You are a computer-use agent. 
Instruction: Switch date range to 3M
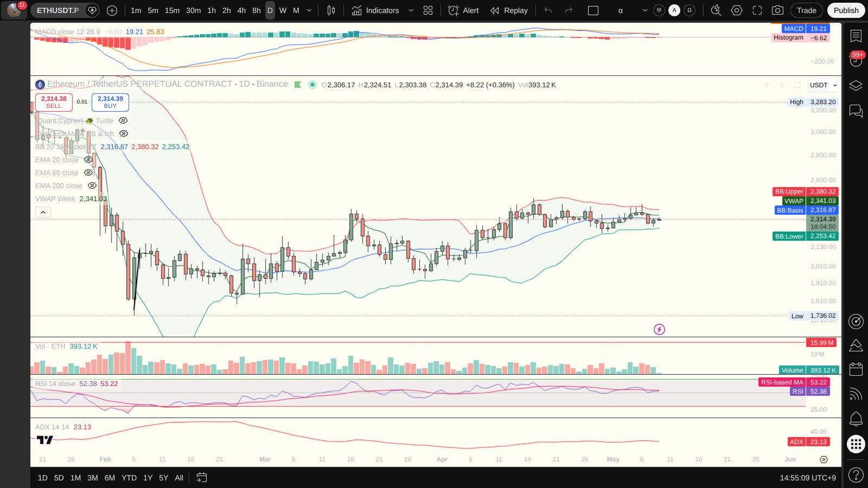tap(93, 478)
